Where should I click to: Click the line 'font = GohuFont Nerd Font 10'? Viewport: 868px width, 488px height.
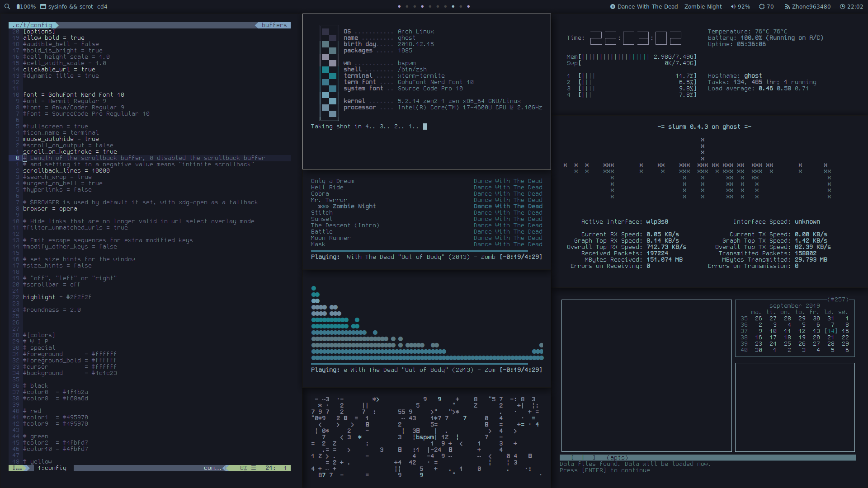coord(74,95)
